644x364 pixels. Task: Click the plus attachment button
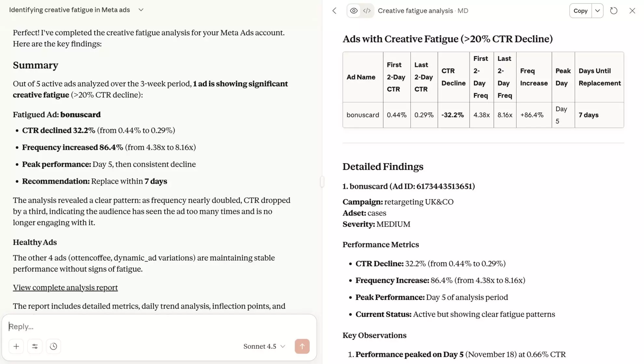tap(16, 346)
